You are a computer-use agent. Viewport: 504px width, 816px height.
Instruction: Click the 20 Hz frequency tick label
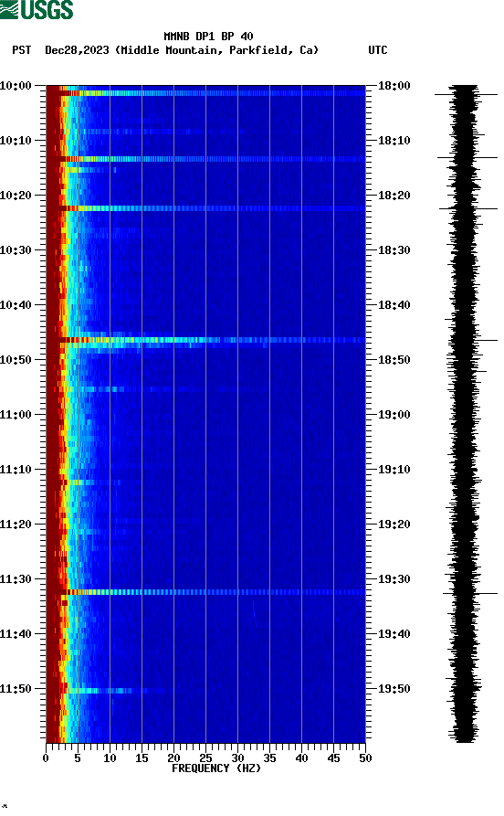tap(173, 758)
